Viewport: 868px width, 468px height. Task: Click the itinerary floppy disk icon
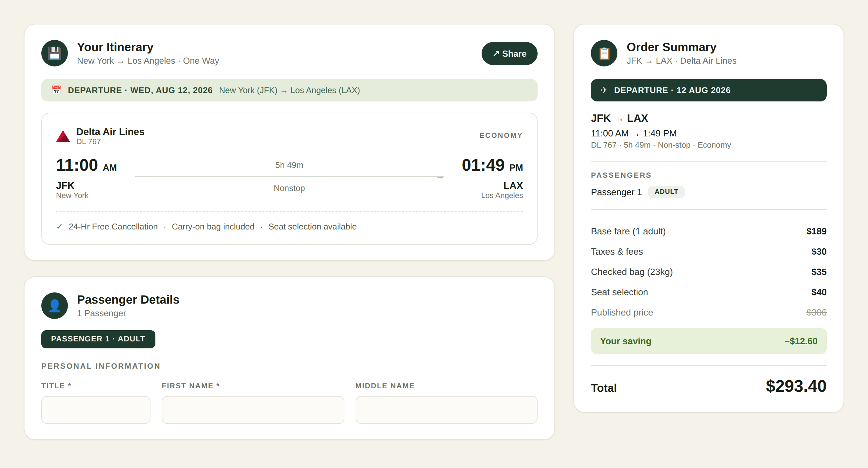click(x=55, y=53)
